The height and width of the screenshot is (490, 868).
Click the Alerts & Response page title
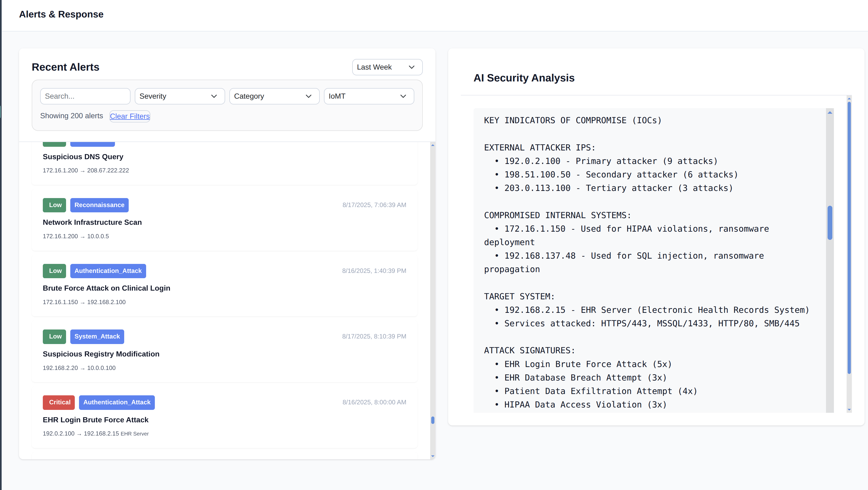61,14
